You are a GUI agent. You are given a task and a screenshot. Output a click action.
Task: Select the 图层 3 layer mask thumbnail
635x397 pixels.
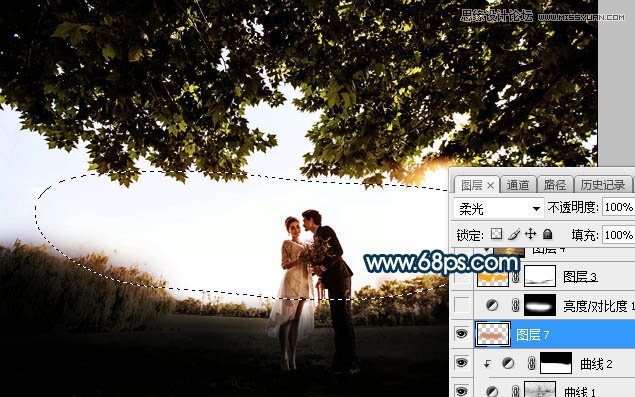(x=540, y=276)
